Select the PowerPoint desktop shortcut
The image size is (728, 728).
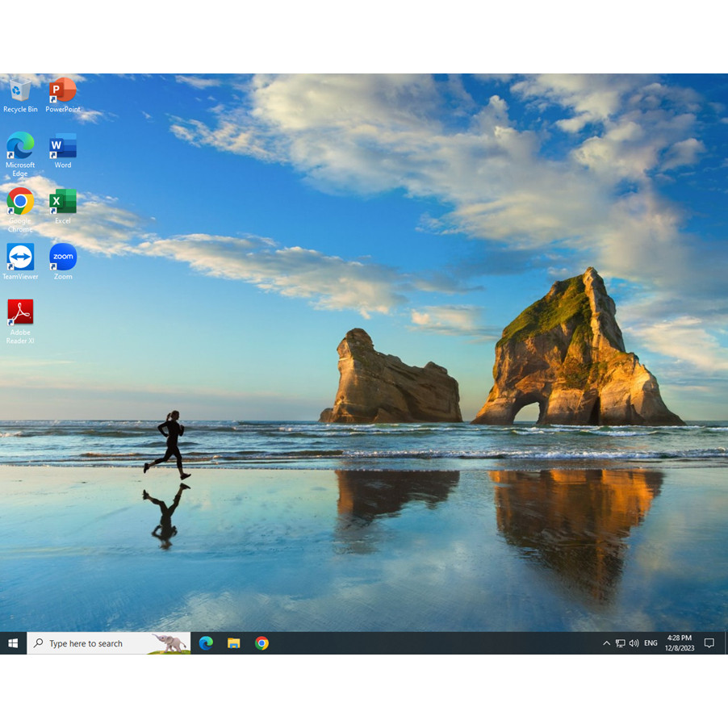(62, 91)
